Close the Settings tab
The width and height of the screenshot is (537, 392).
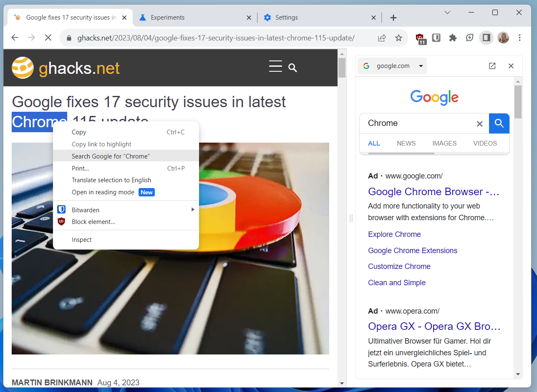373,18
